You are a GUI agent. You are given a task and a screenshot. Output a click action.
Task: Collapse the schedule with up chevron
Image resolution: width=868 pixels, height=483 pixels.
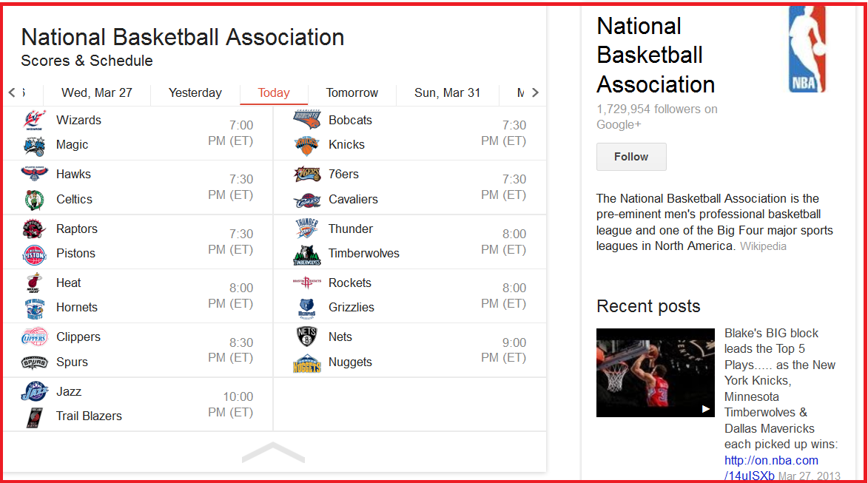pos(274,452)
